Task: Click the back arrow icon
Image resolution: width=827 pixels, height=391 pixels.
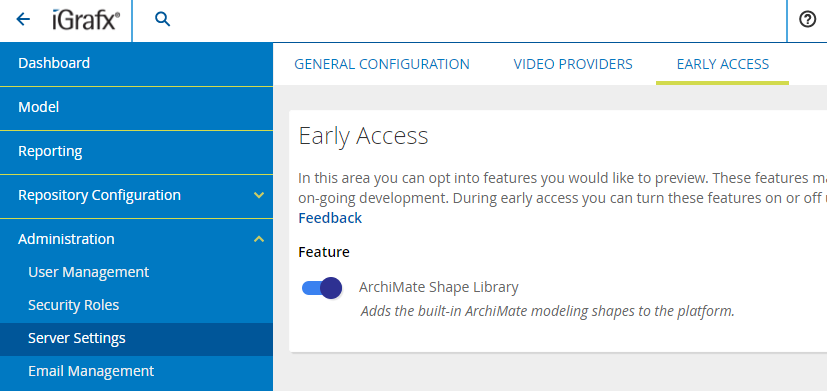Action: [23, 20]
